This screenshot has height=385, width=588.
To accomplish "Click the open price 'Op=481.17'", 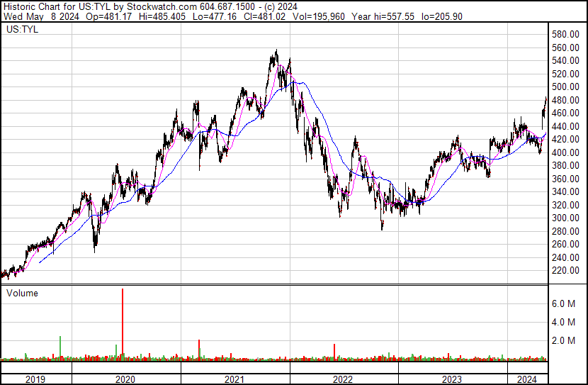I will 109,16.
